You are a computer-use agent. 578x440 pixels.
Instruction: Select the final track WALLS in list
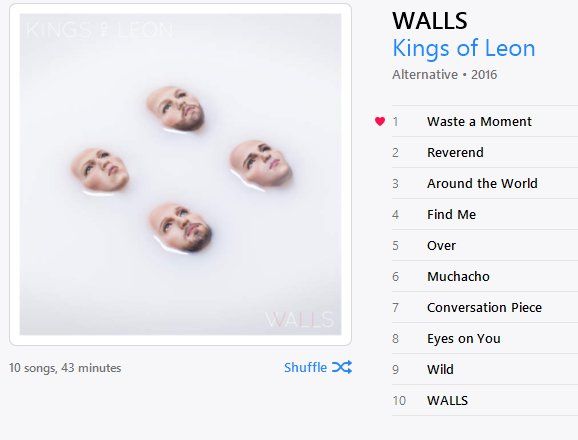[x=447, y=401]
